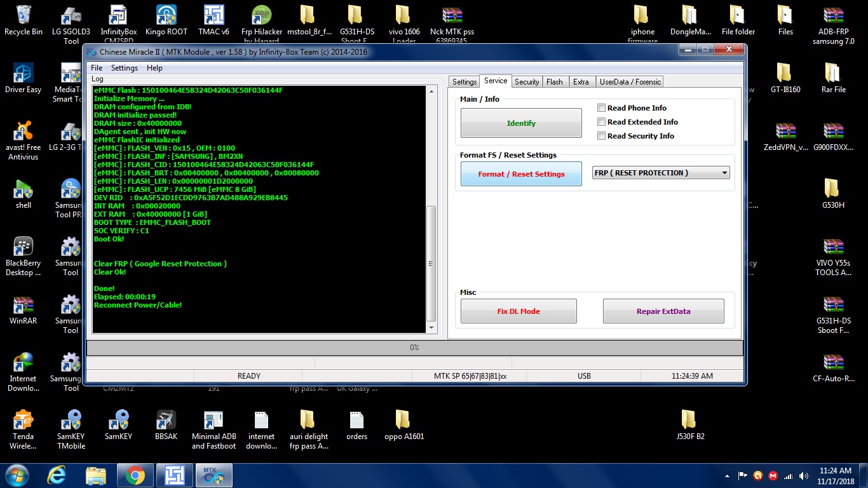
Task: Launch the Kingo ROOT desktop shortcut
Action: click(x=166, y=20)
